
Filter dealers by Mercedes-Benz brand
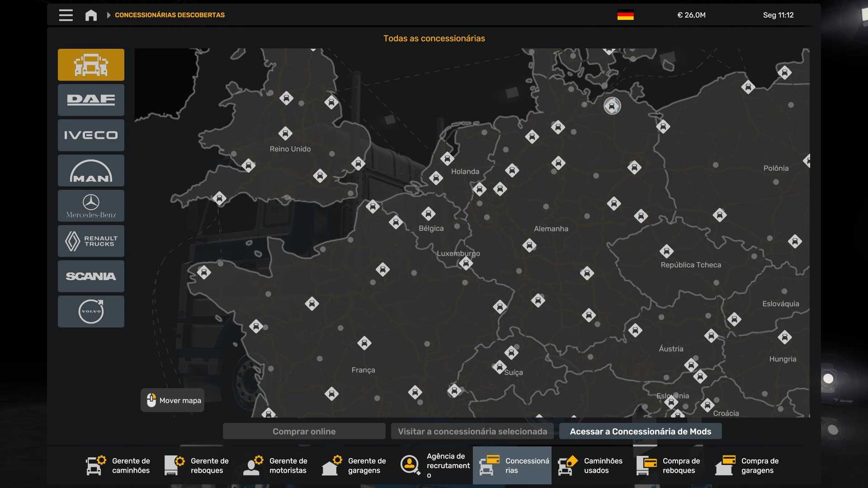pos(91,206)
